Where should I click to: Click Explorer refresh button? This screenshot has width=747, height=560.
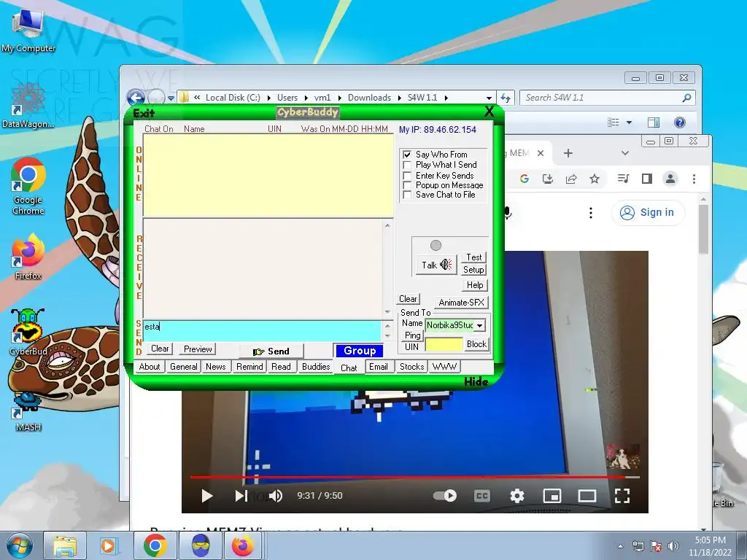[x=506, y=98]
